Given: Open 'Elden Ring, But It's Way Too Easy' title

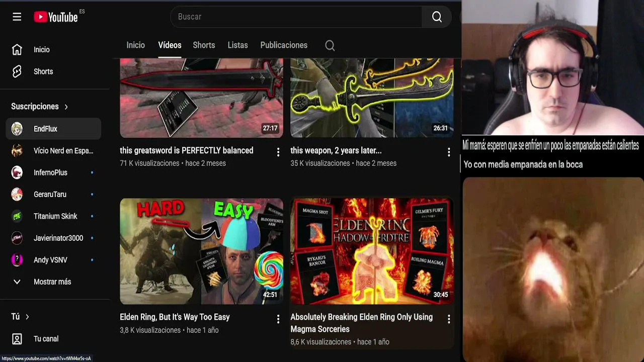Looking at the screenshot, I should pyautogui.click(x=175, y=317).
